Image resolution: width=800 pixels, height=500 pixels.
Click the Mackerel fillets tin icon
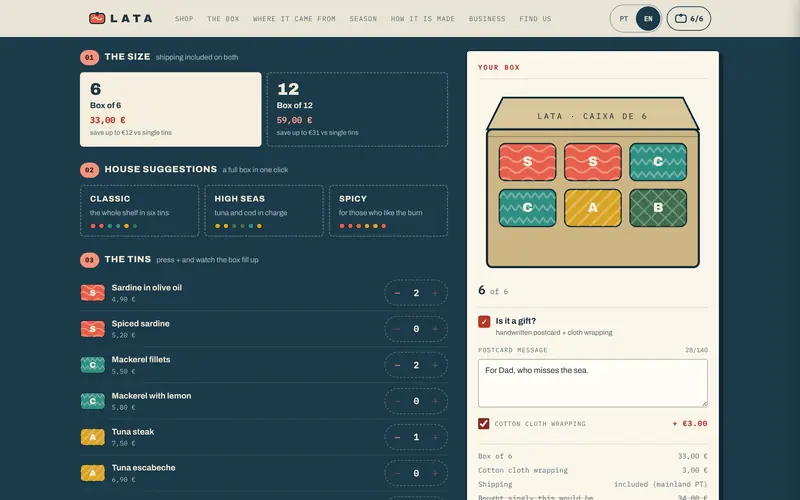pos(93,365)
